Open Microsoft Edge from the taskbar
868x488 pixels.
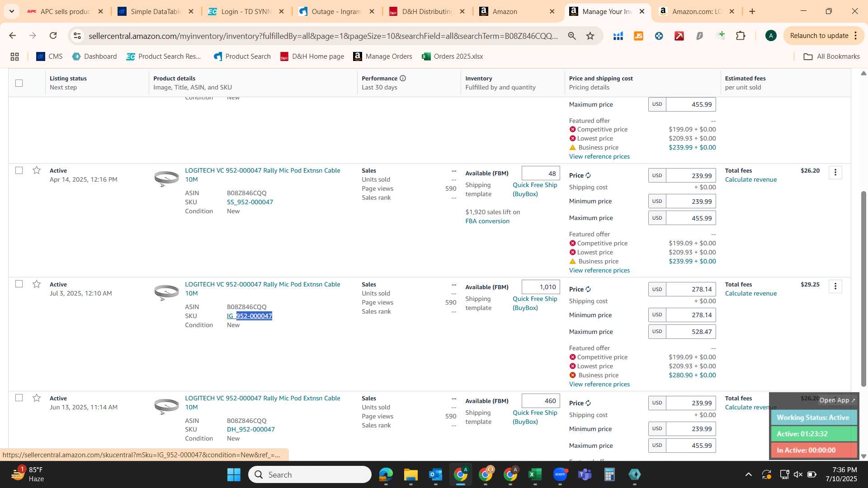(x=386, y=474)
